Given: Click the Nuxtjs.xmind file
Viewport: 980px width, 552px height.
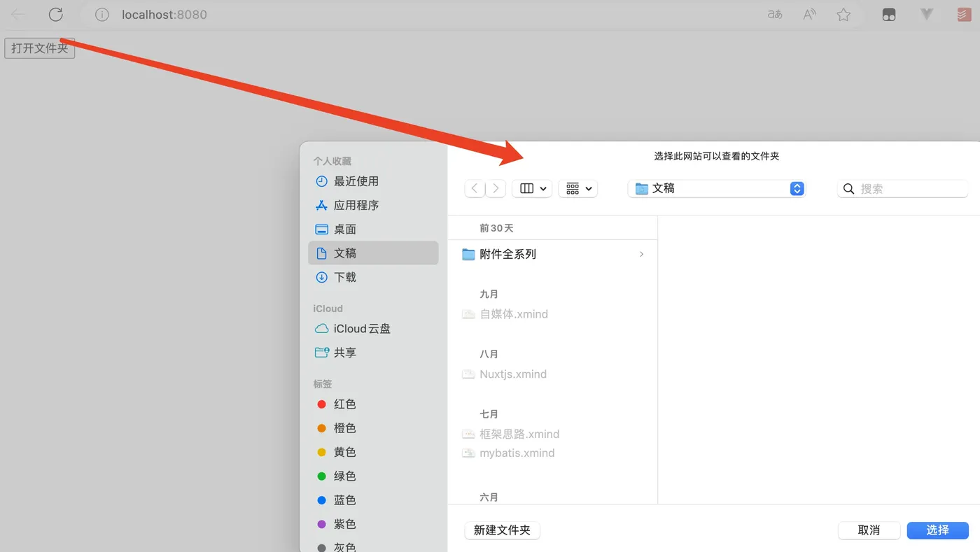Looking at the screenshot, I should click(553, 374).
